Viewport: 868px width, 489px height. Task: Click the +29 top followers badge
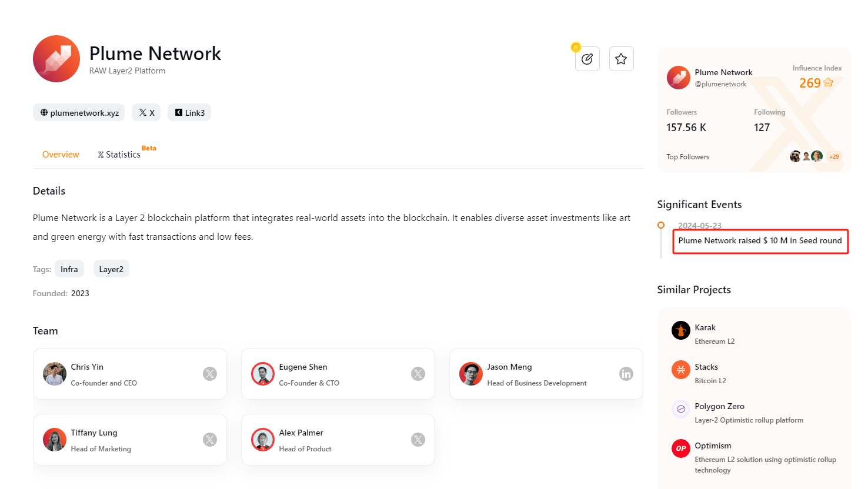tap(834, 157)
